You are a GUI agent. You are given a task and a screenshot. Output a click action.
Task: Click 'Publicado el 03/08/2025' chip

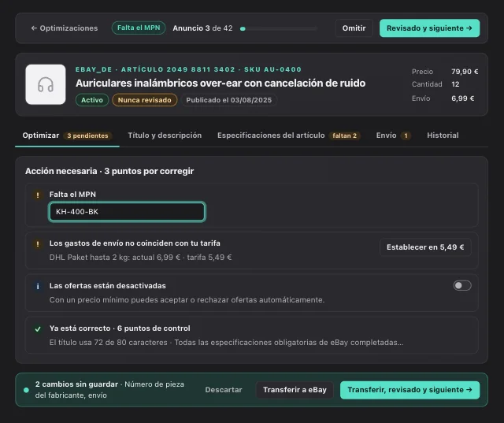pyautogui.click(x=229, y=100)
